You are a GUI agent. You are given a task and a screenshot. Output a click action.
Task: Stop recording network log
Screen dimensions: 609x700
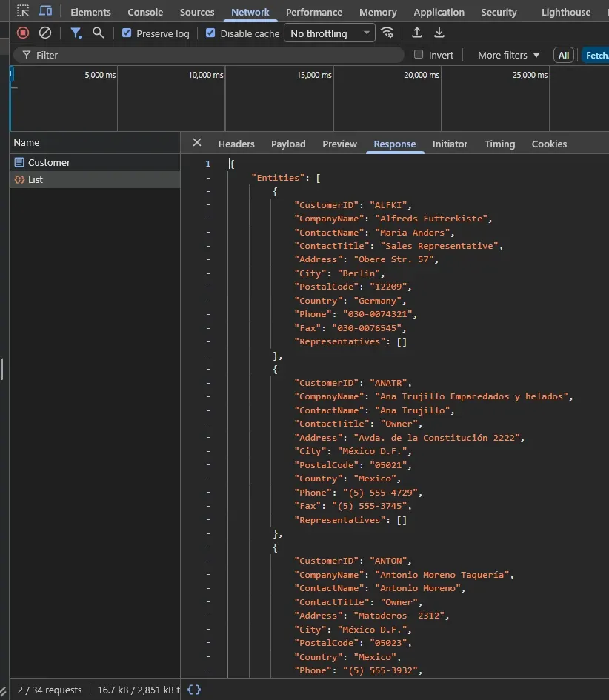23,33
